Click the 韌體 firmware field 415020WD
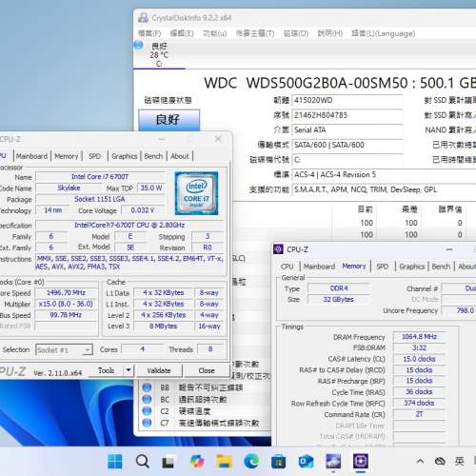 click(347, 100)
